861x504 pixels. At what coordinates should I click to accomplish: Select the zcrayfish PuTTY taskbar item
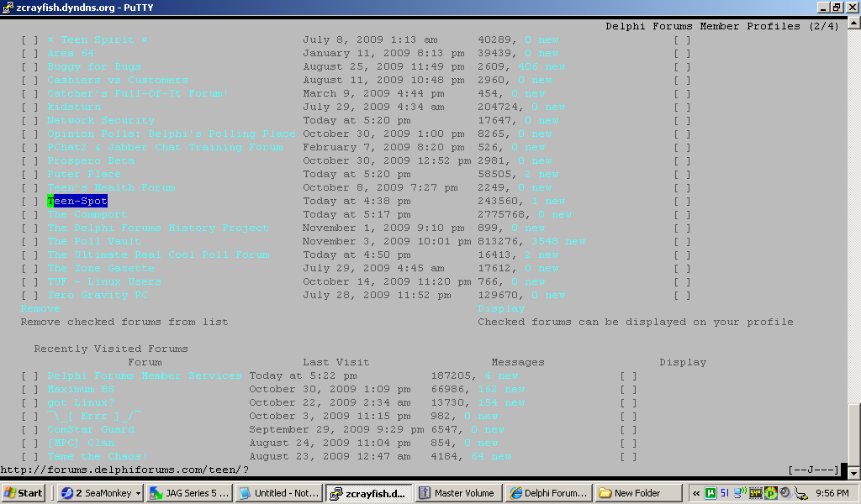point(368,493)
